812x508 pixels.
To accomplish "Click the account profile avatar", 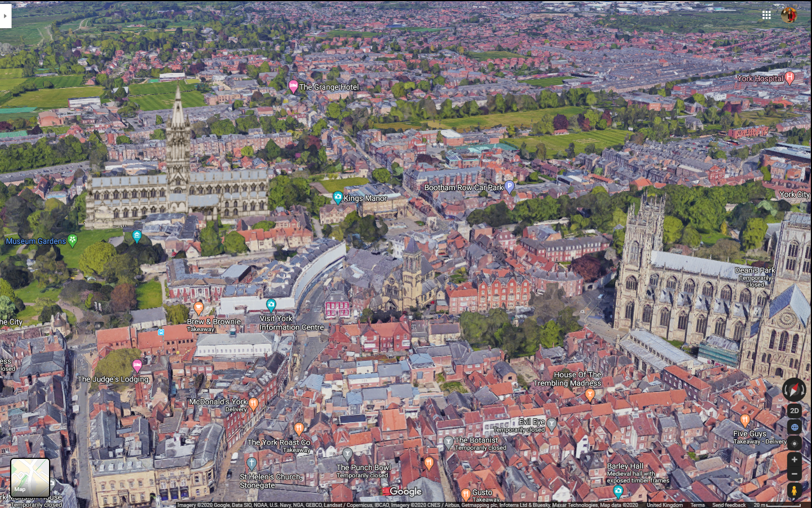I will click(788, 15).
